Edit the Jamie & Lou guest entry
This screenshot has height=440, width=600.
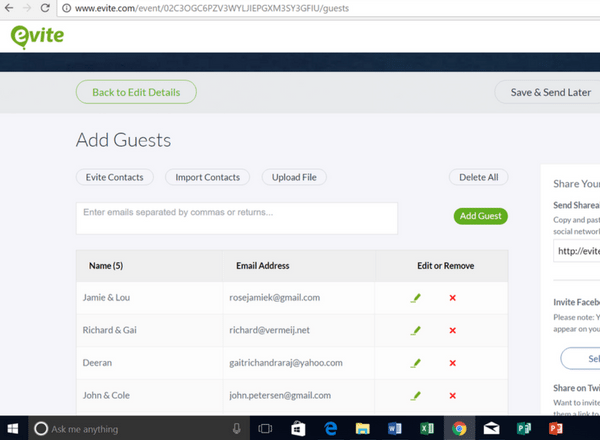pos(416,298)
